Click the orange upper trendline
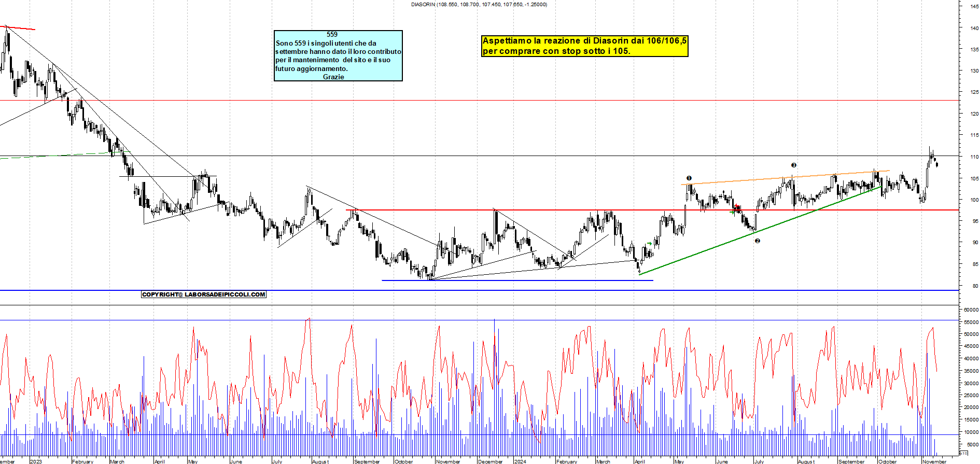The image size is (980, 464). pyautogui.click(x=786, y=178)
